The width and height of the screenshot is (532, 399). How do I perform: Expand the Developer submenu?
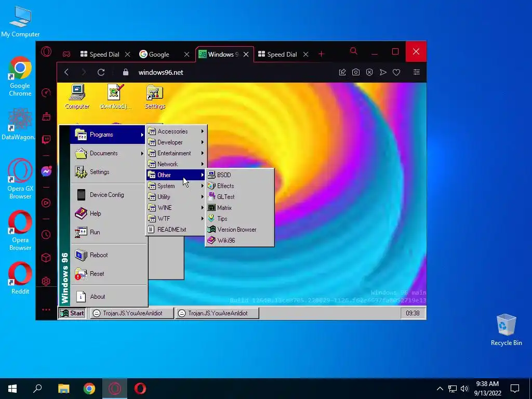[x=177, y=142]
